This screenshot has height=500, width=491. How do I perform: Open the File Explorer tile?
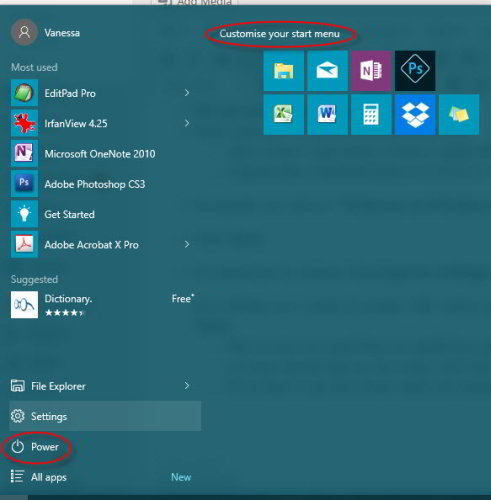[284, 71]
